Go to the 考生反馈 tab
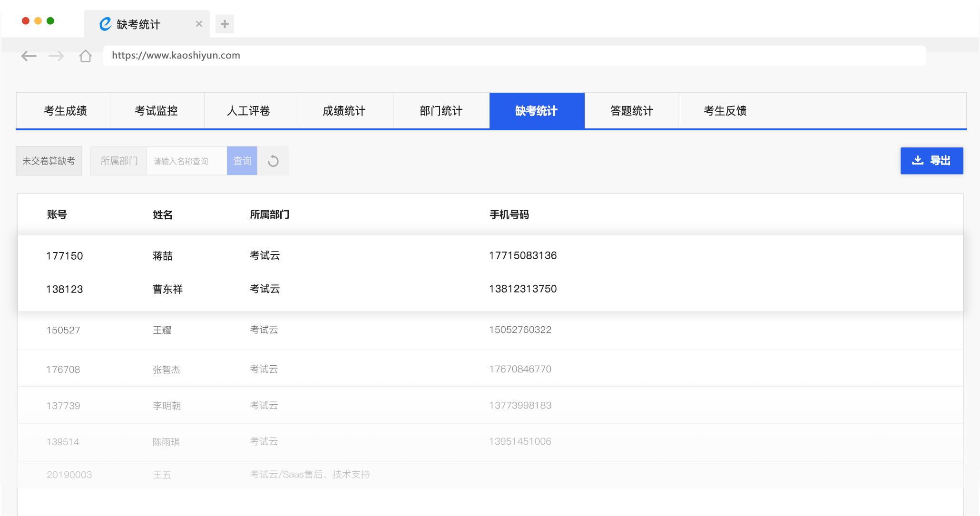The image size is (980, 516). (x=725, y=111)
